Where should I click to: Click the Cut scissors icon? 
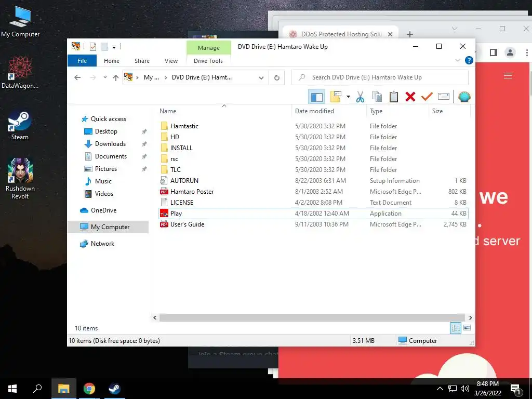click(x=361, y=97)
